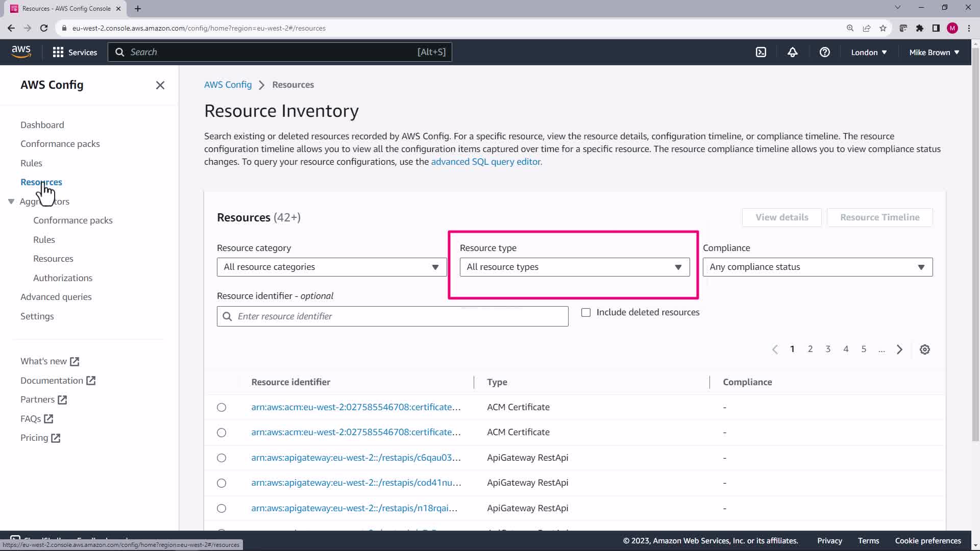Select the c6qau03 RestApi radio button
The image size is (980, 551).
[222, 458]
